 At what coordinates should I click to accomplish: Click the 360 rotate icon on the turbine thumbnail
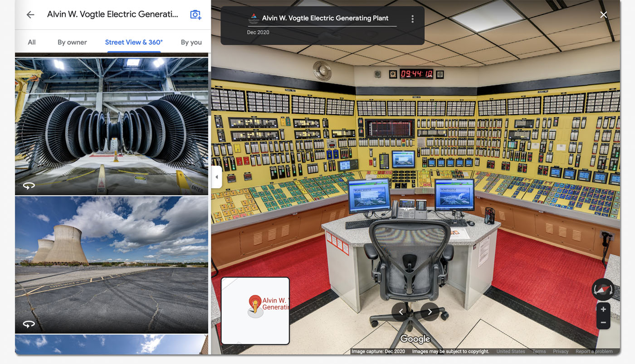29,186
